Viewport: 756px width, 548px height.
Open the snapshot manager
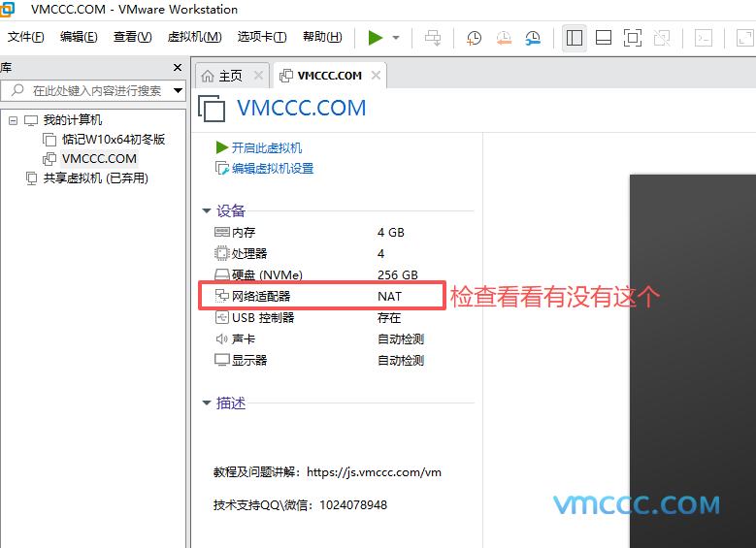coord(533,38)
